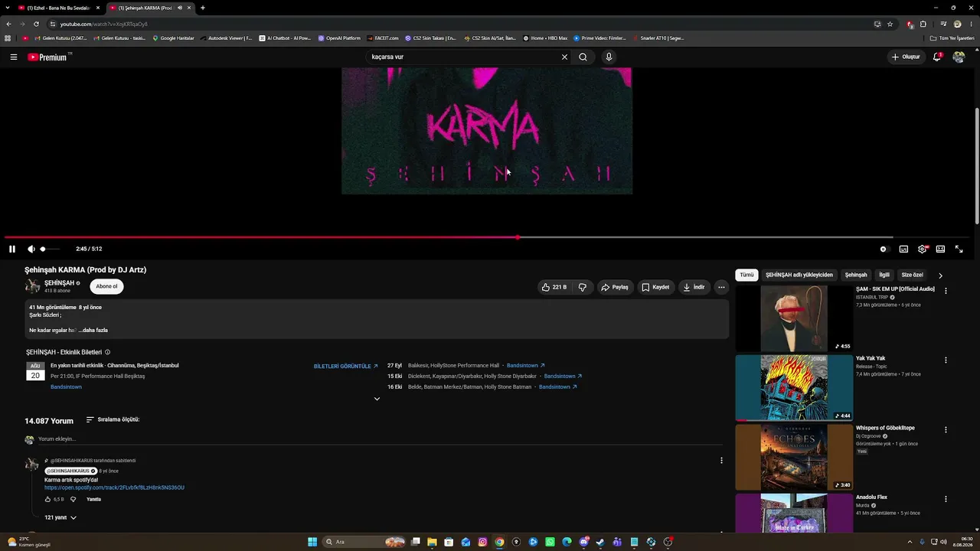Download the video with İndir
The height and width of the screenshot is (551, 980).
[694, 287]
